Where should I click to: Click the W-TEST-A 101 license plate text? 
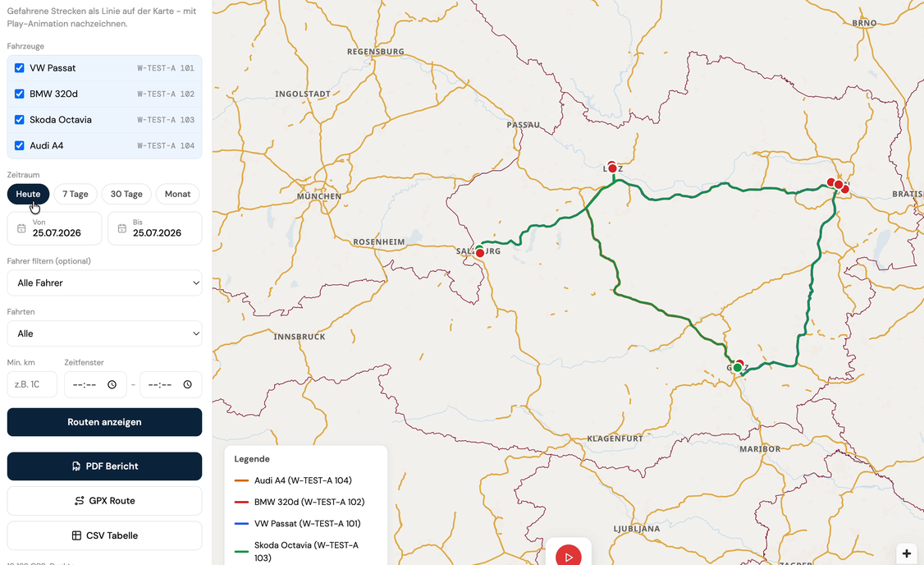pyautogui.click(x=166, y=68)
